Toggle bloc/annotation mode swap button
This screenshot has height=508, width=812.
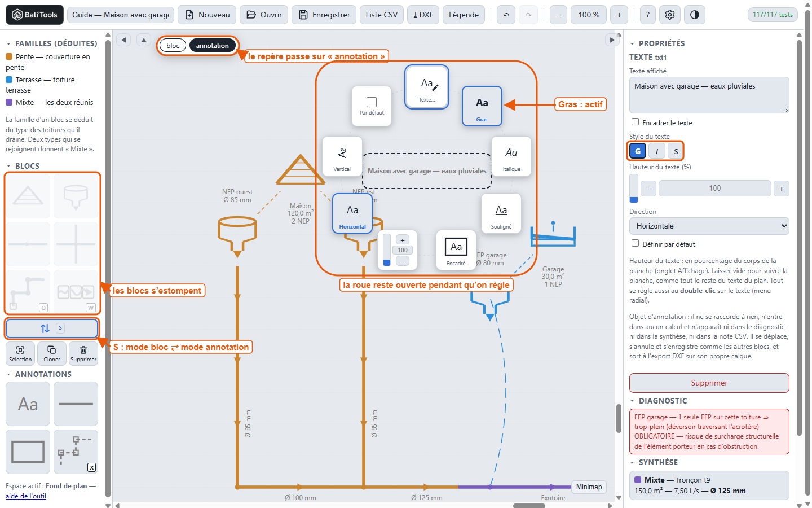[x=52, y=328]
